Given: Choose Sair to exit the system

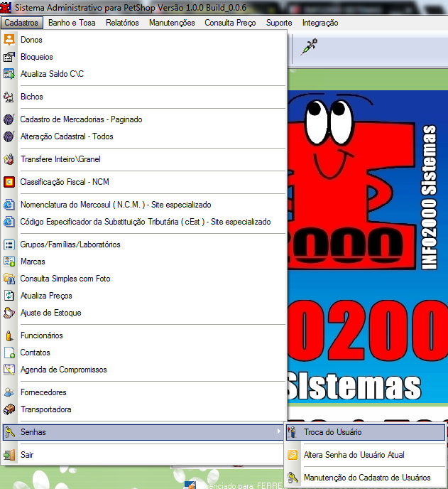Looking at the screenshot, I should point(144,455).
